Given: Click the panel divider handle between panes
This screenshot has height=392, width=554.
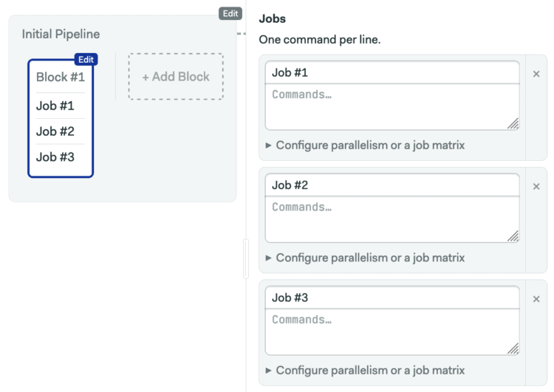Looking at the screenshot, I should [246, 258].
